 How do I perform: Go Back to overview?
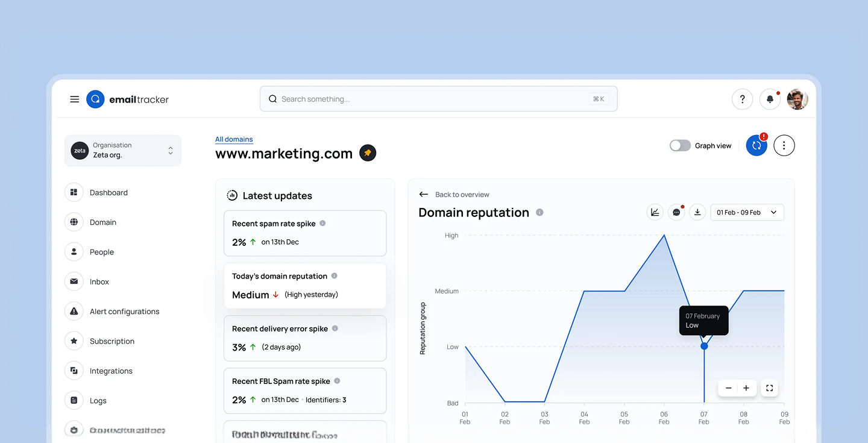pos(454,195)
